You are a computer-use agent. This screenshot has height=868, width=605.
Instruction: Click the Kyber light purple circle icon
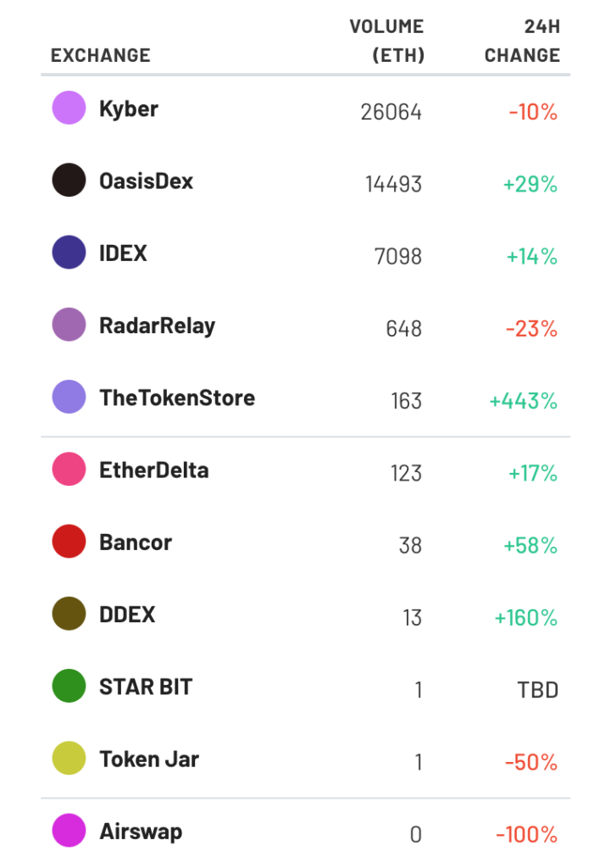pos(69,108)
